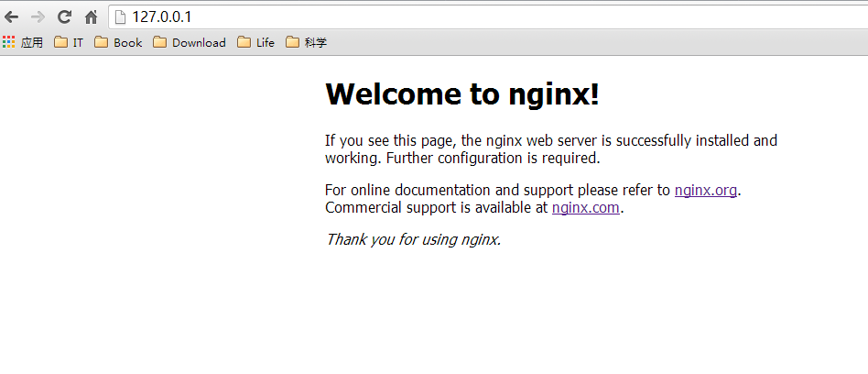Open the Life bookmarks folder

point(255,42)
